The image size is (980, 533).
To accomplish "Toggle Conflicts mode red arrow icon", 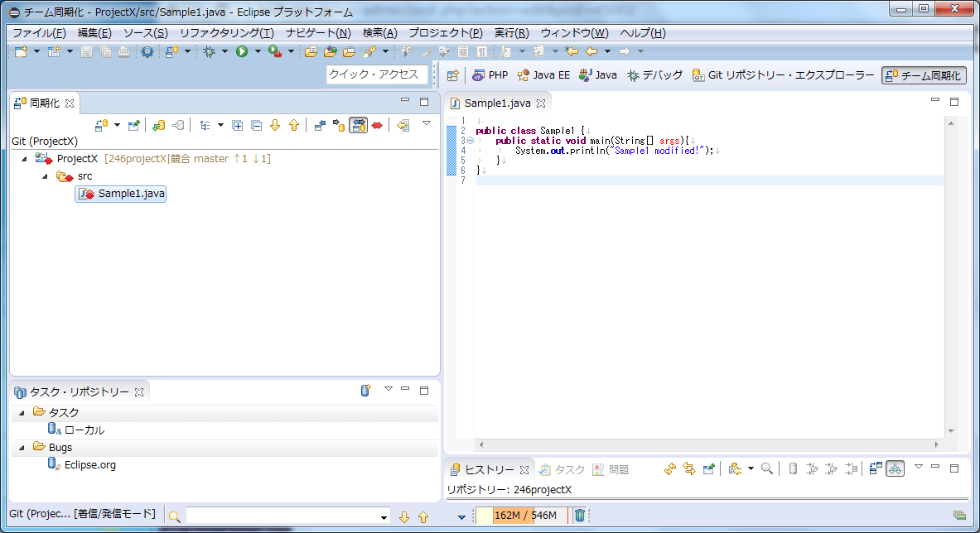I will click(x=377, y=126).
